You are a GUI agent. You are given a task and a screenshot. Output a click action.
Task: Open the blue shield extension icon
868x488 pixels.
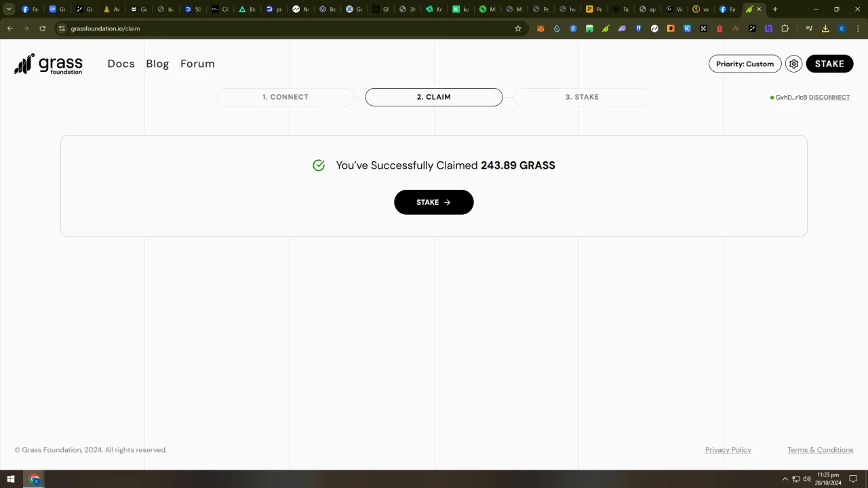point(638,28)
